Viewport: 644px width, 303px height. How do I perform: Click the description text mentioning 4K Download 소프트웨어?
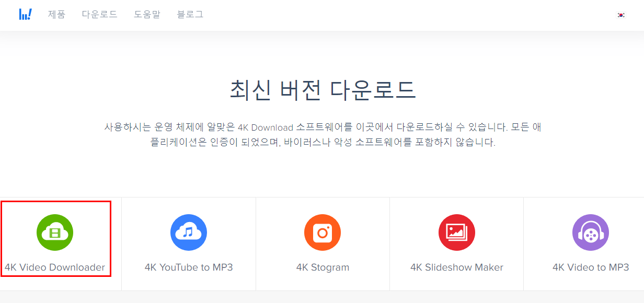click(323, 134)
